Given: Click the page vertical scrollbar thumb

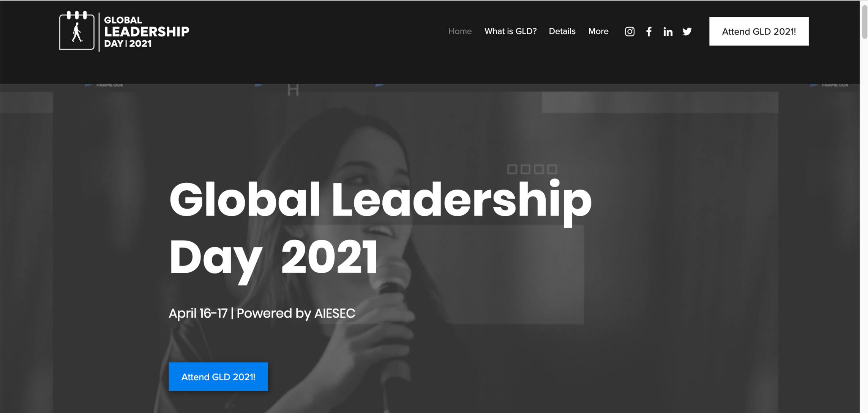Looking at the screenshot, I should click(x=864, y=22).
